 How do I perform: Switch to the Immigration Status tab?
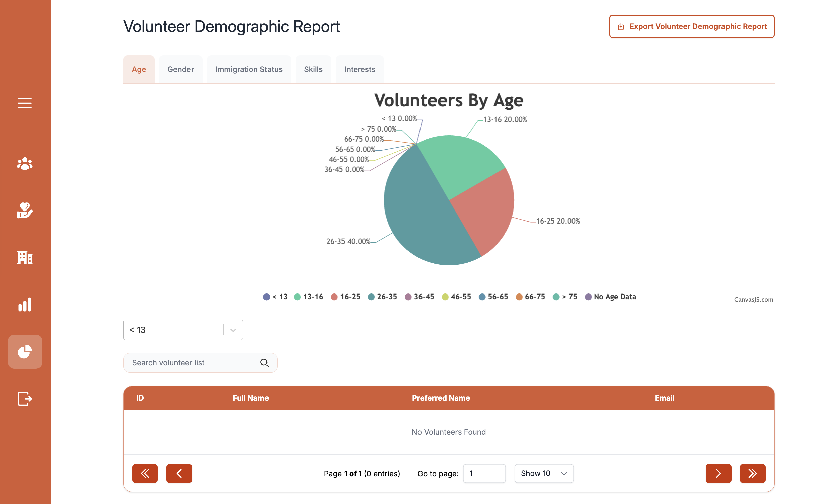coord(249,69)
